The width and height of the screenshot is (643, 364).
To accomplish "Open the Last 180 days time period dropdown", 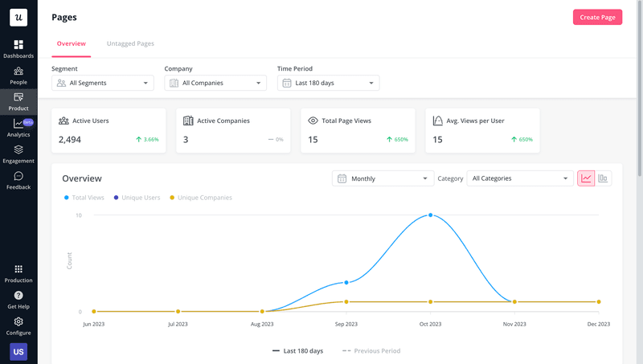I will pos(328,83).
